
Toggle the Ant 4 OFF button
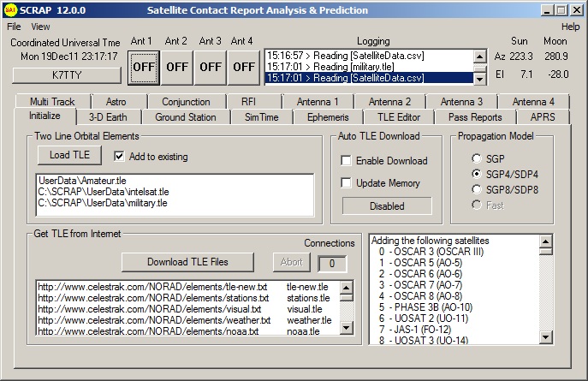[244, 68]
